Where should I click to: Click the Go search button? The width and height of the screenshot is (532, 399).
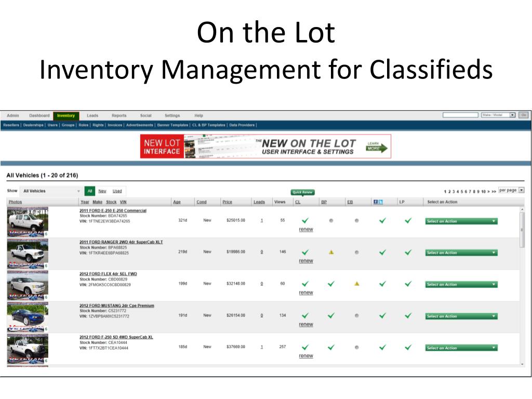(x=524, y=115)
